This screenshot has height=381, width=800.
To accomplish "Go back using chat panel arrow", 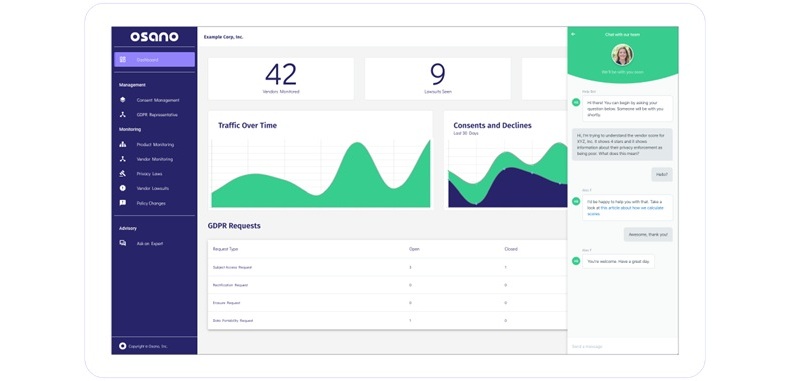I will coord(573,34).
